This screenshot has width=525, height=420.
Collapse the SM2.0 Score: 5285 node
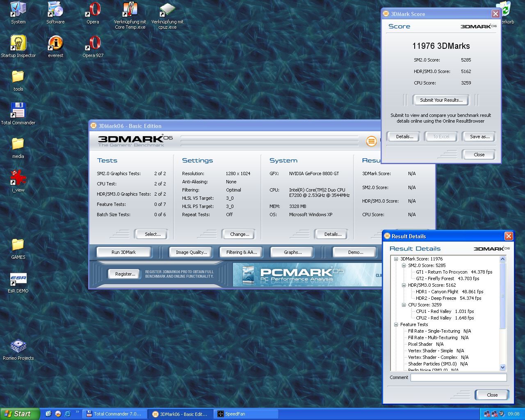(404, 265)
